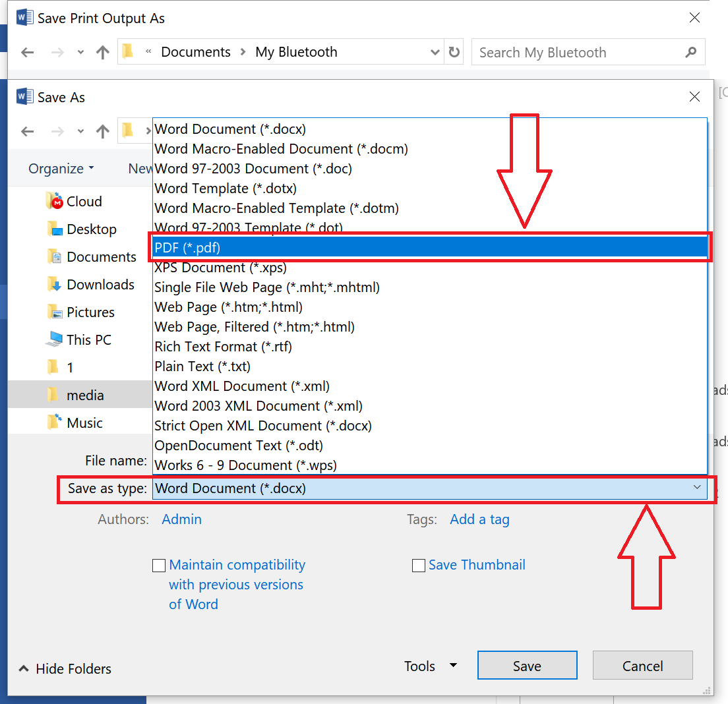Choose Word Document (*.docx) from the type list
Screen dimensions: 728x704
coord(430,129)
